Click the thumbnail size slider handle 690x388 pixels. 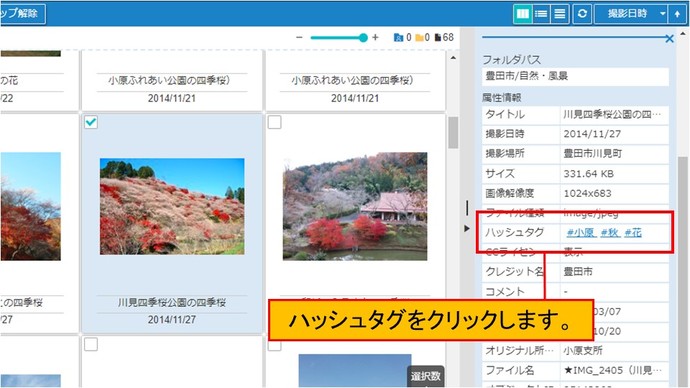363,38
